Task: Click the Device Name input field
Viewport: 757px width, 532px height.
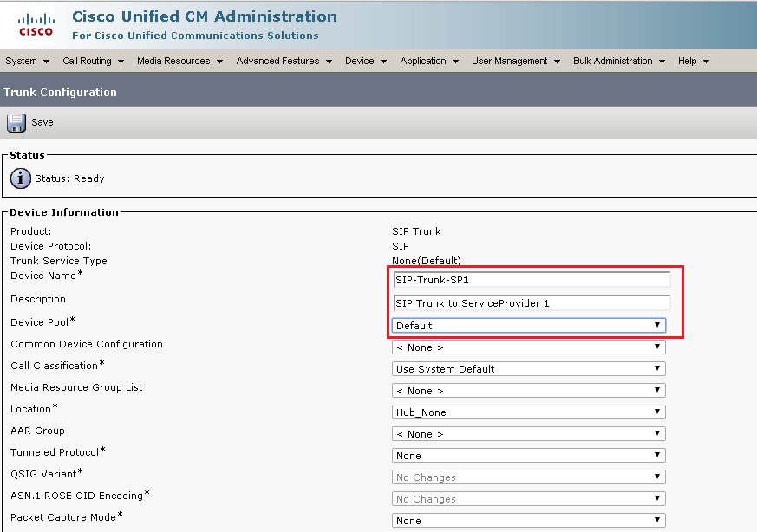Action: click(x=529, y=279)
